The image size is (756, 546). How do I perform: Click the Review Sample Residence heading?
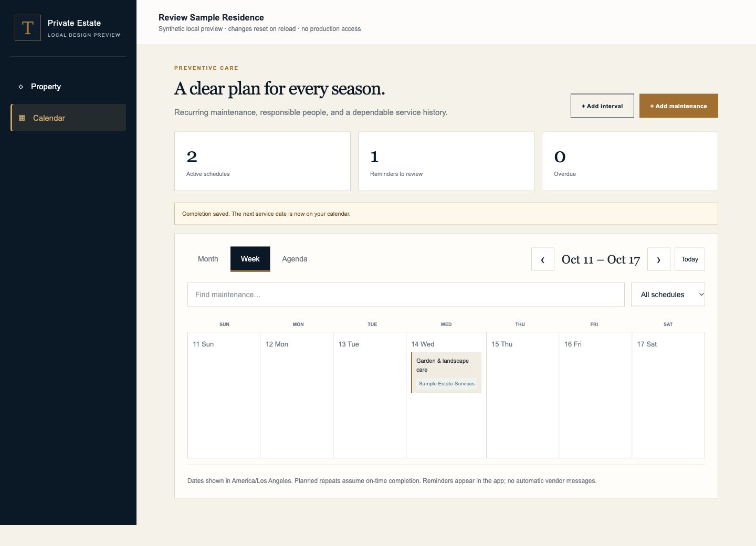point(211,17)
